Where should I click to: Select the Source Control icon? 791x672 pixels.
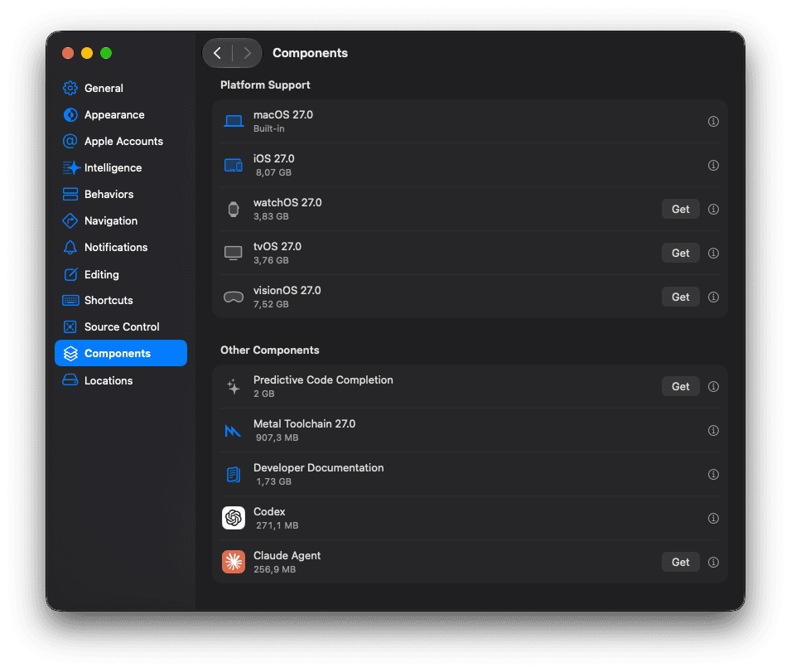(70, 327)
